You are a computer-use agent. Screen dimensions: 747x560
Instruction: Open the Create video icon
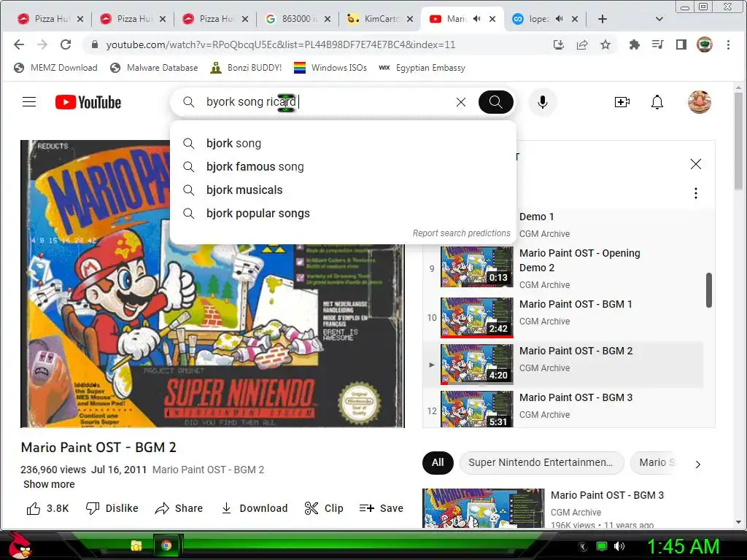point(622,102)
